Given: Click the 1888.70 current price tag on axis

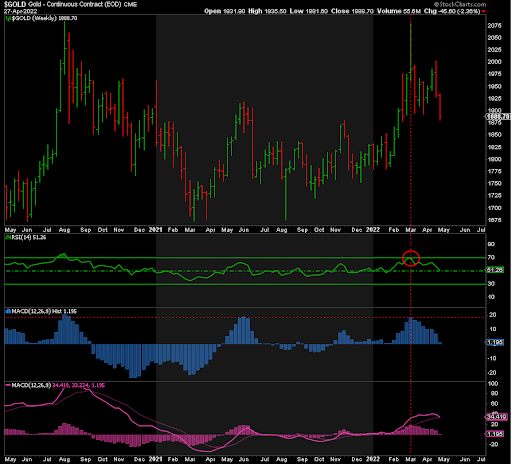Looking at the screenshot, I should (x=497, y=116).
